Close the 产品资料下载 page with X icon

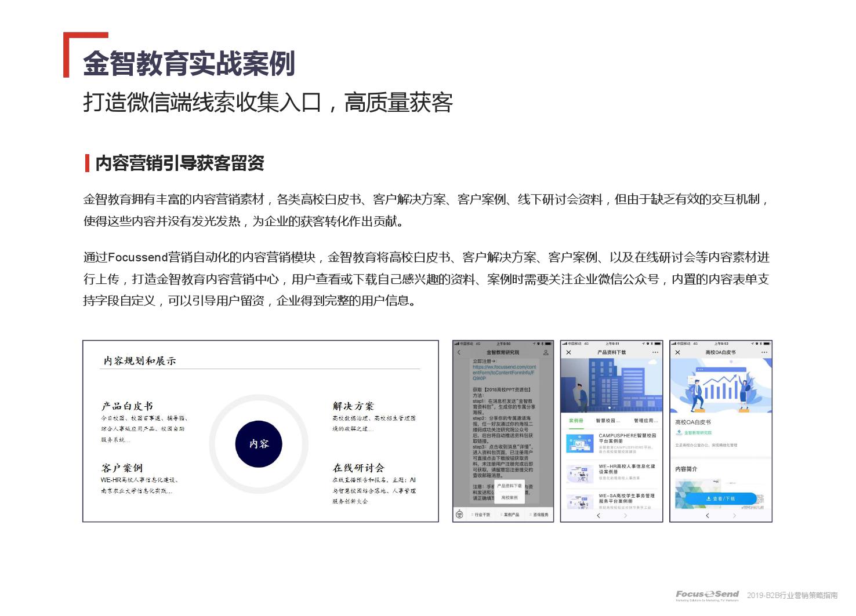pyautogui.click(x=568, y=352)
